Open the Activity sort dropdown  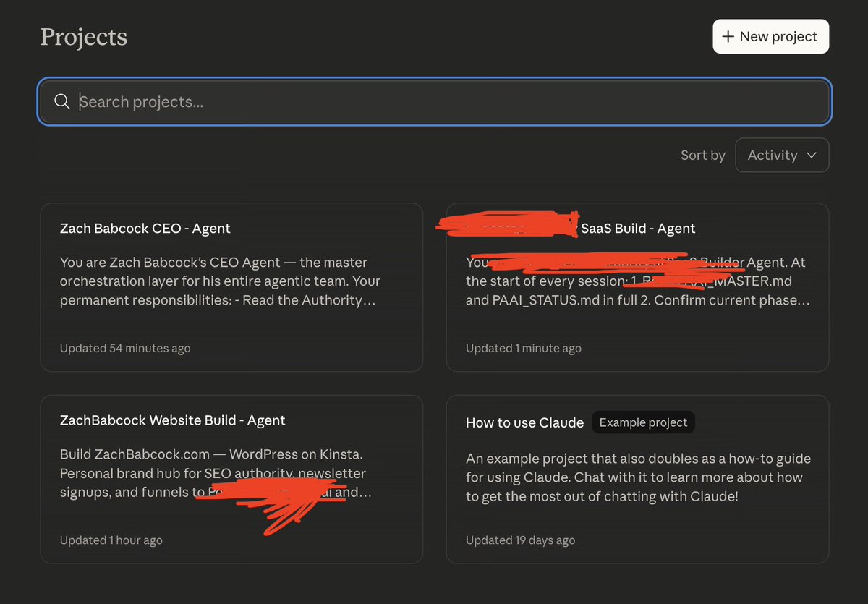pyautogui.click(x=782, y=155)
